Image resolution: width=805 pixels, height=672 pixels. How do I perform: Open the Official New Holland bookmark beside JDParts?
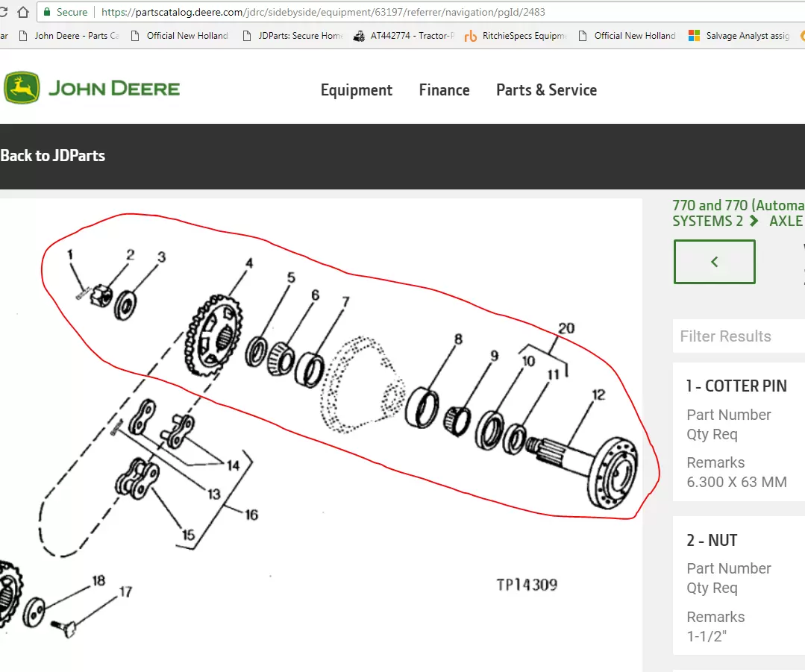pos(179,35)
